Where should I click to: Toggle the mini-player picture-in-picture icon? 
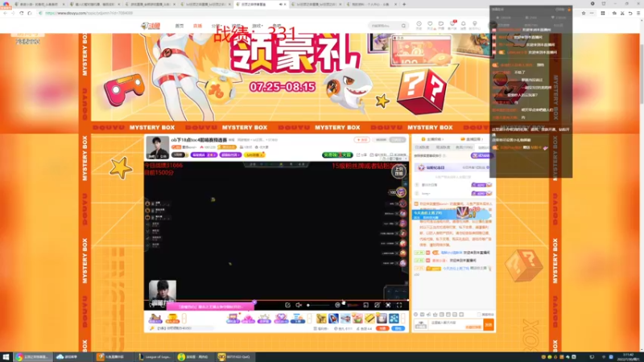(x=366, y=305)
